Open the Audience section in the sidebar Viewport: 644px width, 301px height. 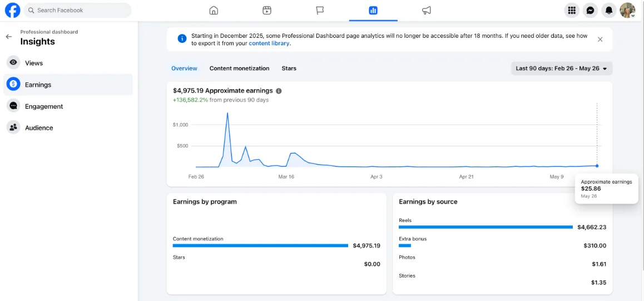point(68,128)
